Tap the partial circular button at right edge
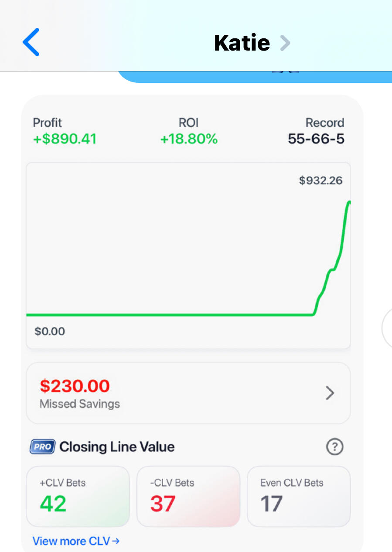 (x=387, y=328)
